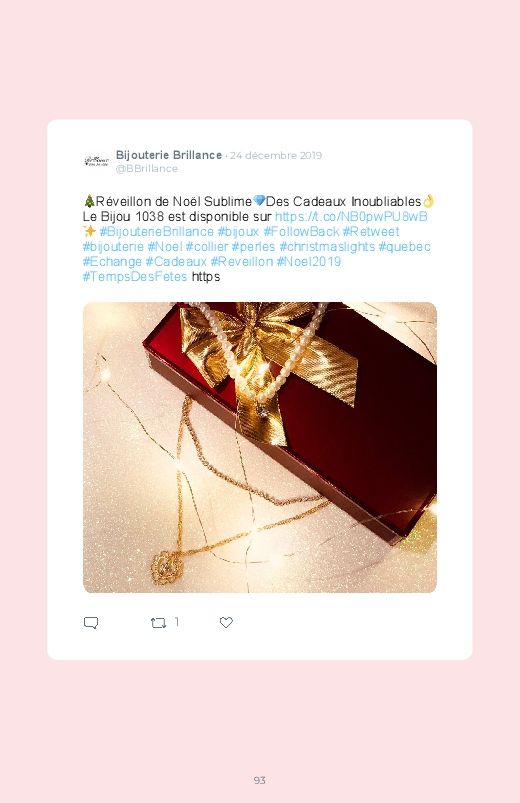This screenshot has height=803, width=520.
Task: Open the Bijouterie Brillance account name
Action: point(169,155)
